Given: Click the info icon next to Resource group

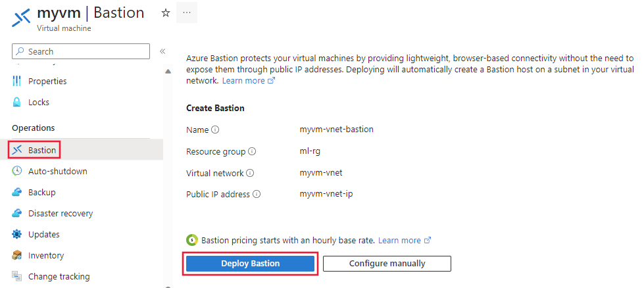Looking at the screenshot, I should coord(253,152).
